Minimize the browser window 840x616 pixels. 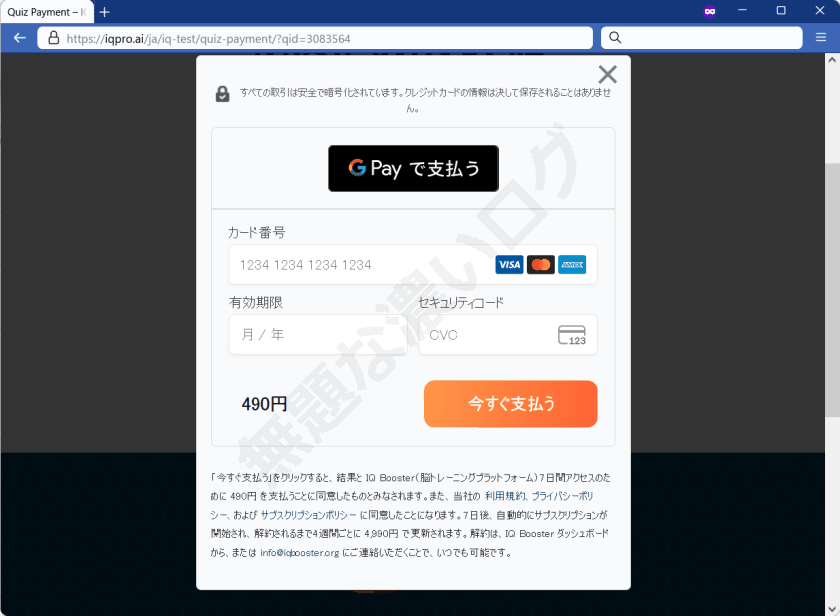click(x=742, y=11)
